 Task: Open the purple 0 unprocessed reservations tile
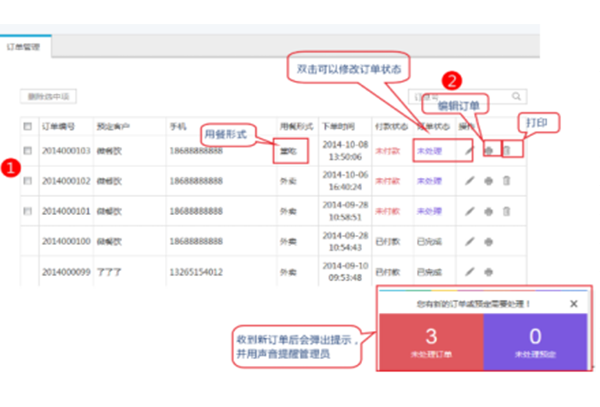click(535, 342)
